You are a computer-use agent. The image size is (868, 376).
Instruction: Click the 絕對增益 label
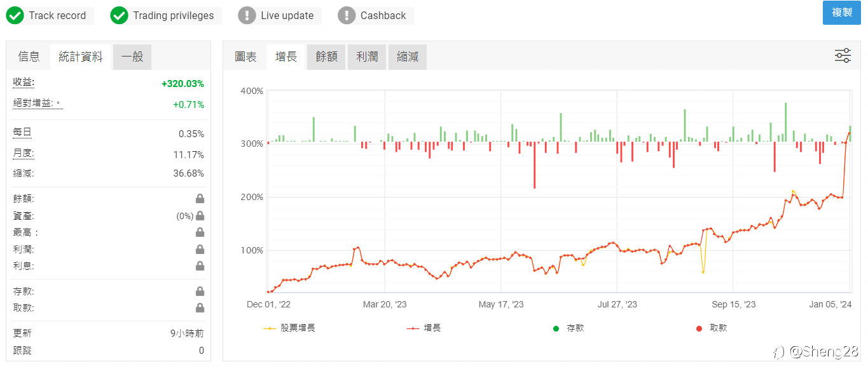[37, 104]
